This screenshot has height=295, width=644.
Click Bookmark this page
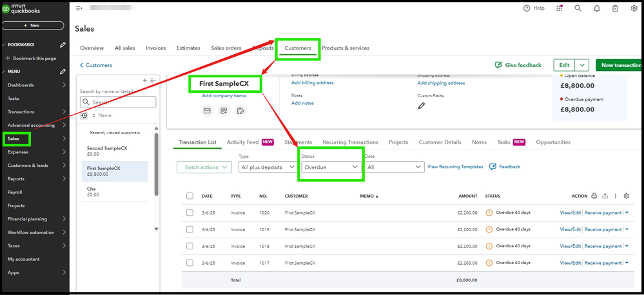pos(31,58)
